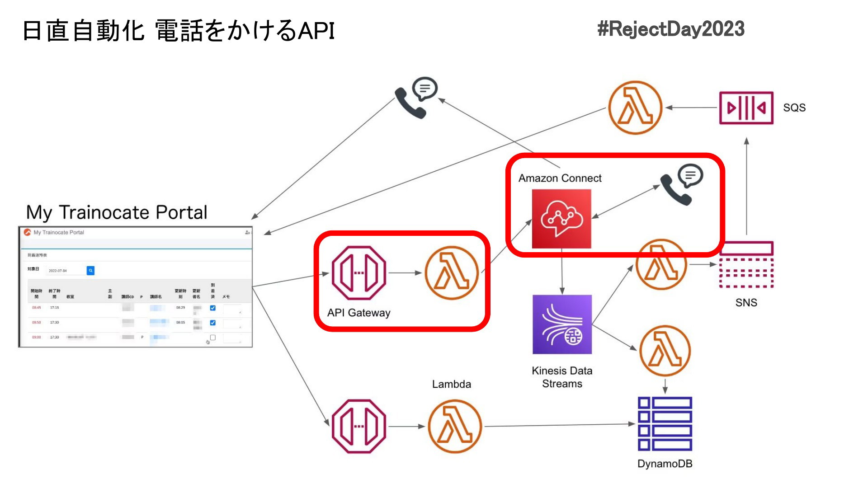Click the 08:50 start time cell
Screen dimensions: 868x488
(x=36, y=323)
